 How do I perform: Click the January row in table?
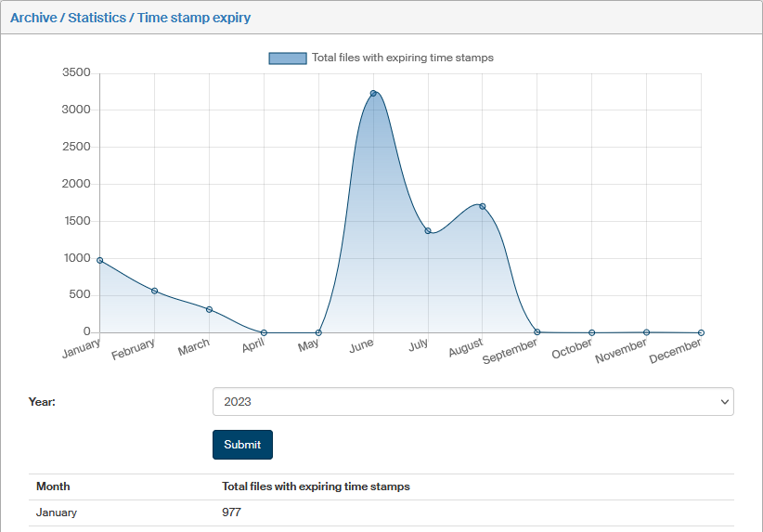point(57,513)
